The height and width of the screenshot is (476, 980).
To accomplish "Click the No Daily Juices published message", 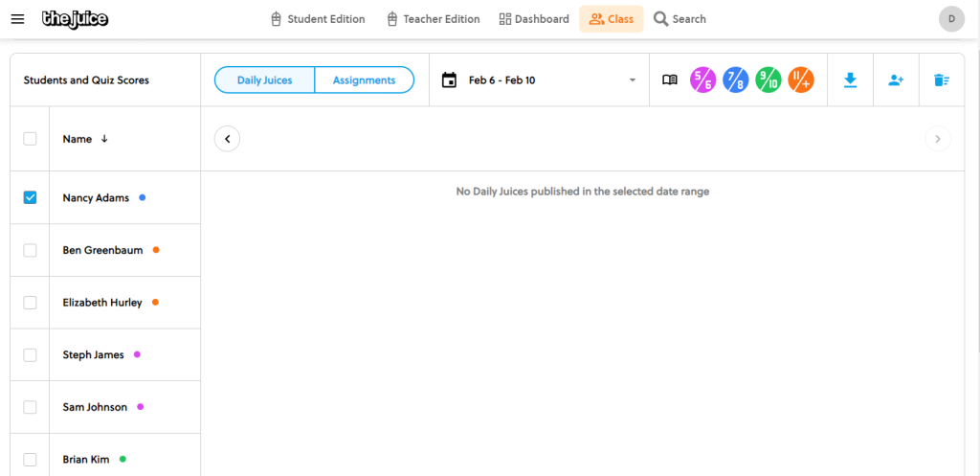I will click(x=583, y=192).
